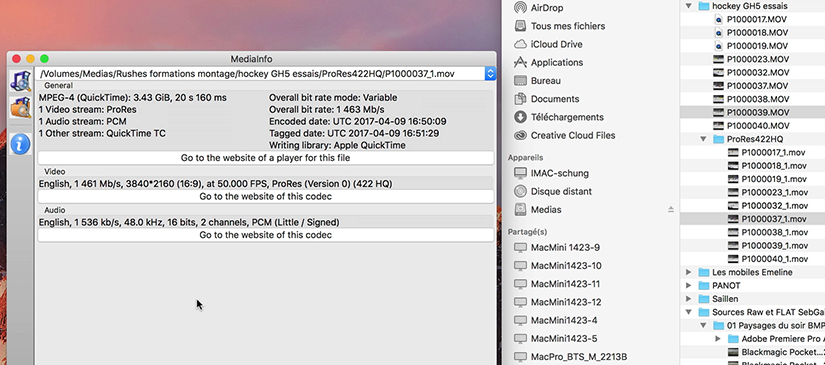This screenshot has height=365, width=825.
Task: Select file P1000019_1.mov
Action: [774, 179]
